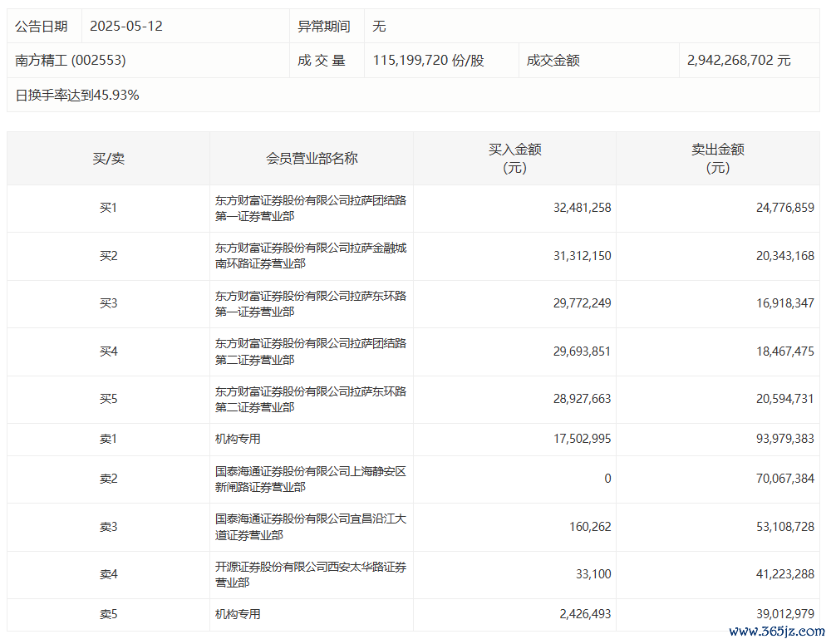This screenshot has width=831, height=644.
Task: Click the 买/卖 column header
Action: [109, 159]
